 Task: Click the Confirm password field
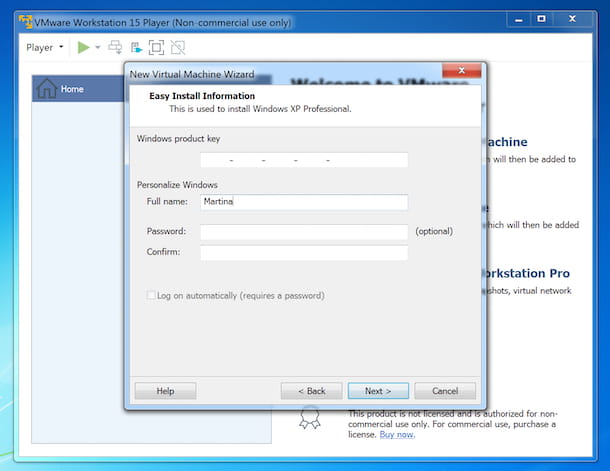point(304,252)
